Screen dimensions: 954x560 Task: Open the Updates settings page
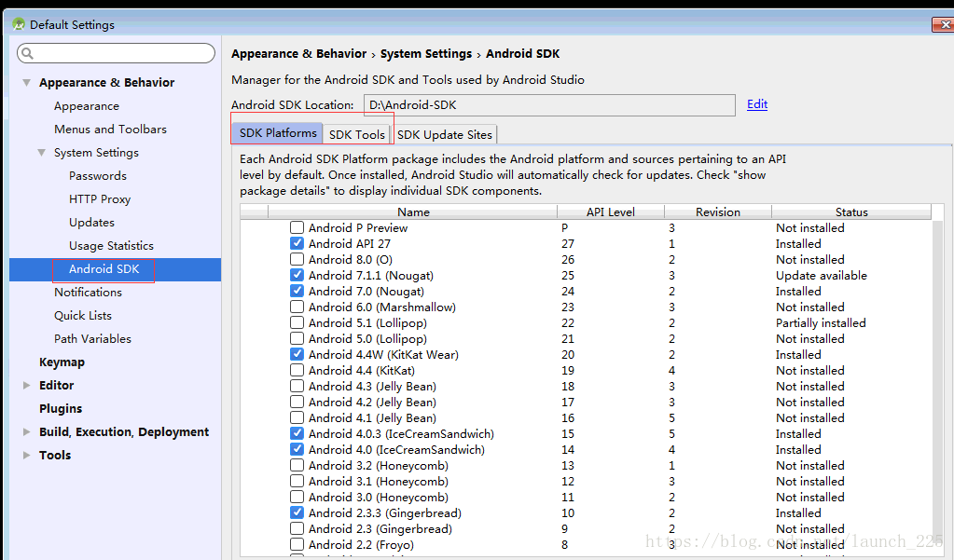(91, 222)
